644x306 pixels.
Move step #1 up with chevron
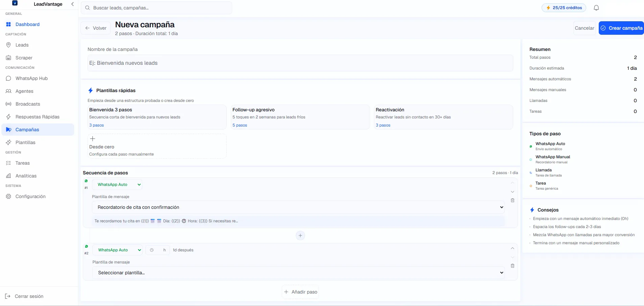(x=513, y=183)
